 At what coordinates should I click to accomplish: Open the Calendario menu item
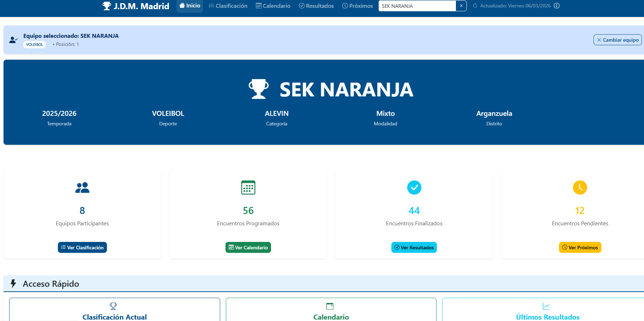coord(273,6)
